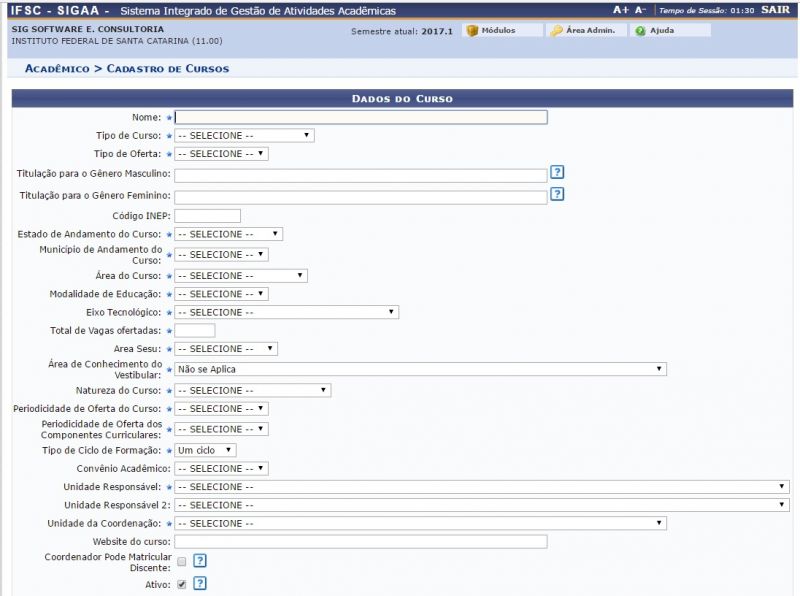Click help icon beside Titulação Gênero Masculino

tap(557, 173)
